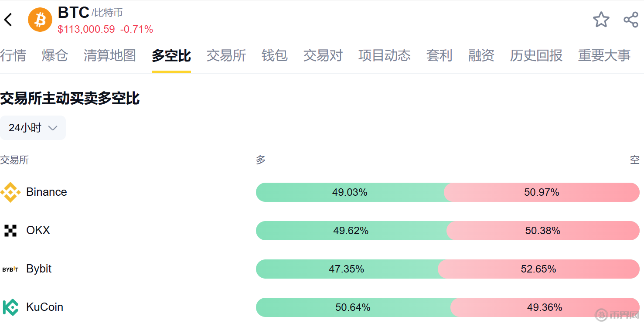
Task: Favorite BTC with the star icon
Action: pyautogui.click(x=601, y=20)
